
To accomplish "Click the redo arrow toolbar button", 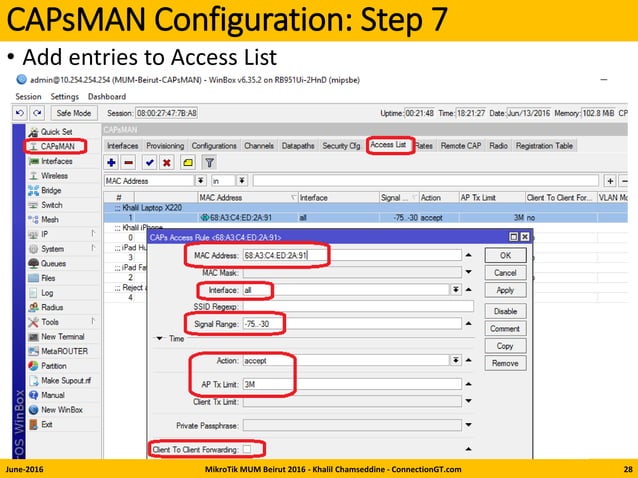I will tap(37, 113).
